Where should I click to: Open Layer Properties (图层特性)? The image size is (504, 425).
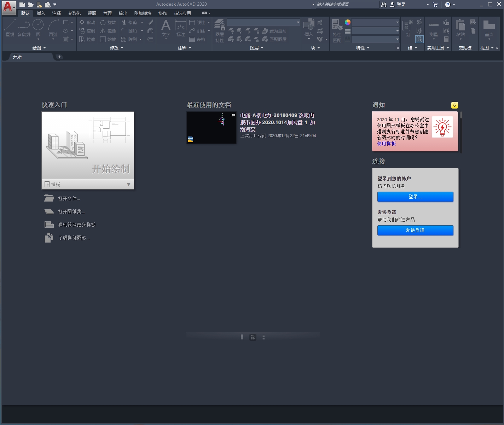click(220, 31)
